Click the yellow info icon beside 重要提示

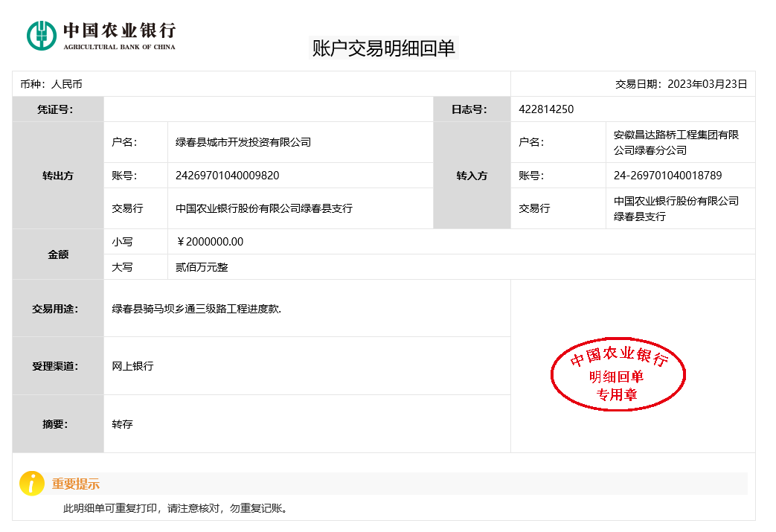pos(31,484)
